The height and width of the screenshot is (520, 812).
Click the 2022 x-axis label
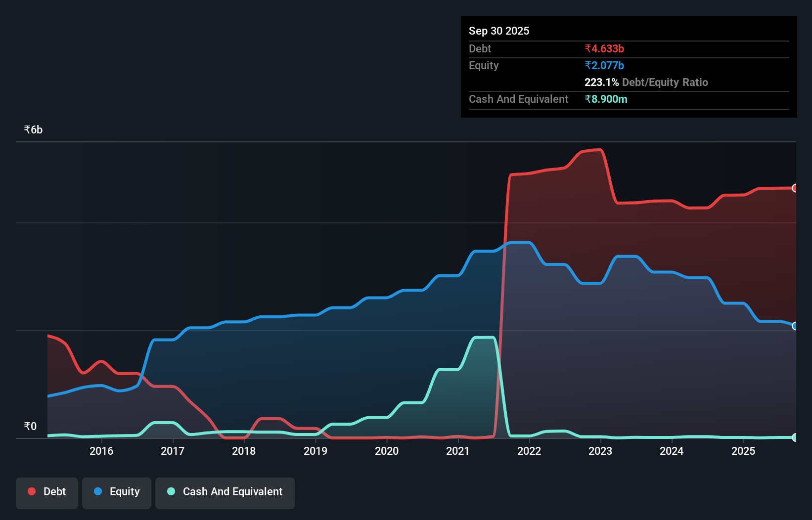[x=529, y=451]
